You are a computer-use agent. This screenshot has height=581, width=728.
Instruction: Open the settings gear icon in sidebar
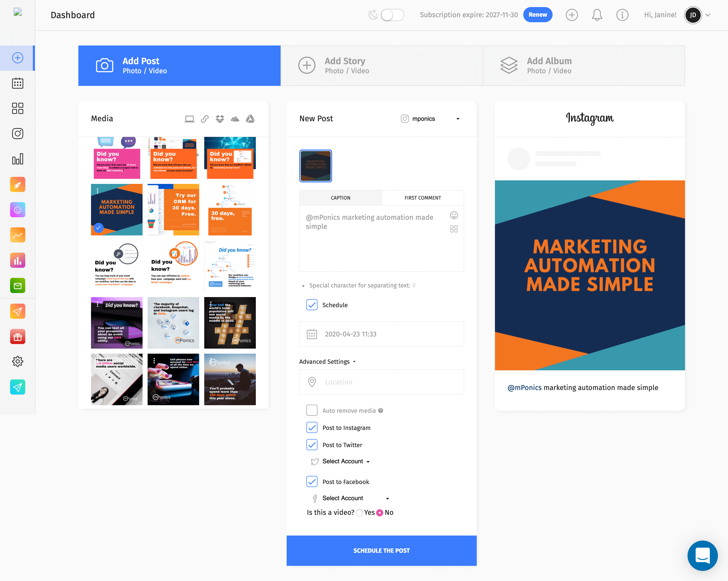click(17, 362)
